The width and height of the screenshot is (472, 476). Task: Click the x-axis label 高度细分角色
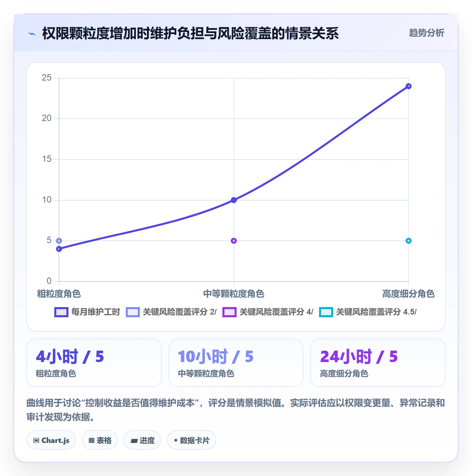pyautogui.click(x=408, y=294)
